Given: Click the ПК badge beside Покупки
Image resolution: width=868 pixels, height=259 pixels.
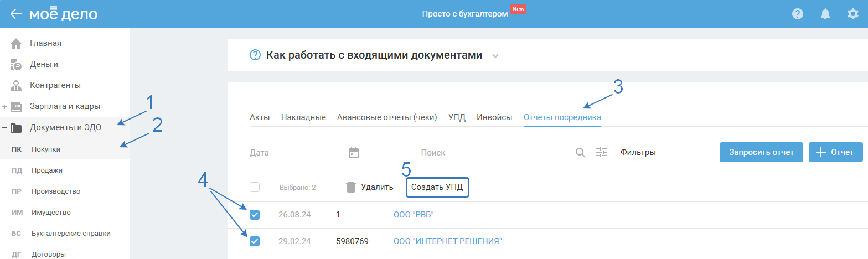Looking at the screenshot, I should [17, 149].
